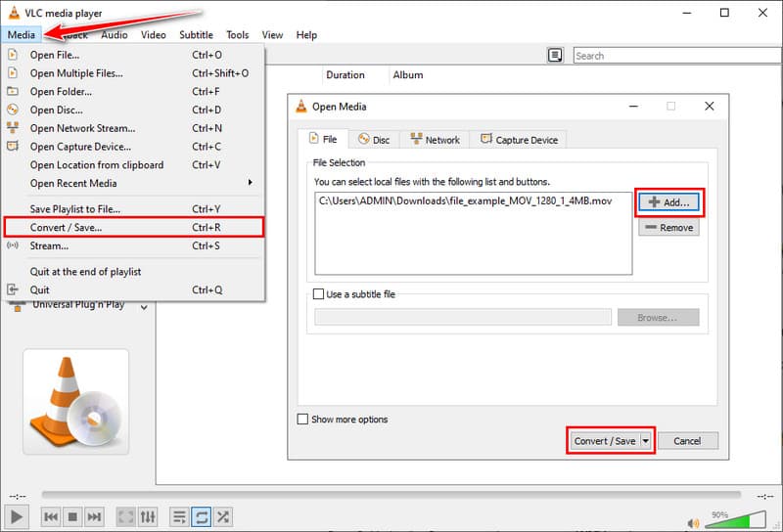Image resolution: width=783 pixels, height=532 pixels.
Task: Open the Convert / Save dropdown arrow
Action: (x=646, y=441)
